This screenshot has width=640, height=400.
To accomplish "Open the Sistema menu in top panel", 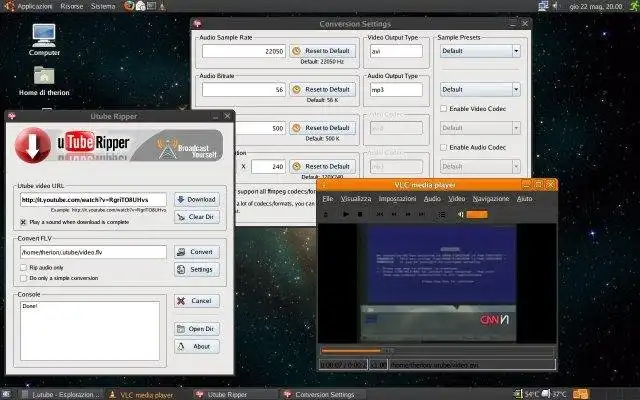I will point(103,6).
